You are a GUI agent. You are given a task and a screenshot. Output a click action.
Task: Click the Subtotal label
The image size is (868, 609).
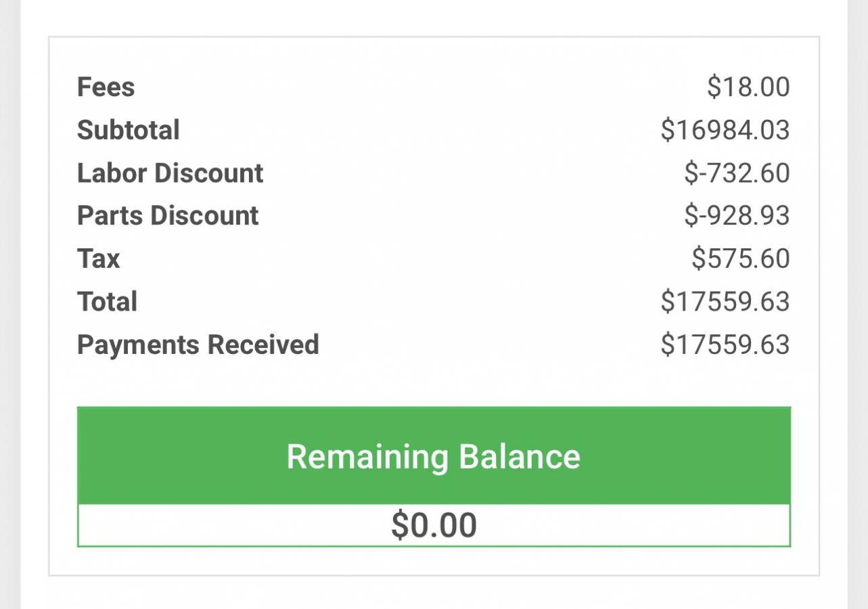[128, 130]
